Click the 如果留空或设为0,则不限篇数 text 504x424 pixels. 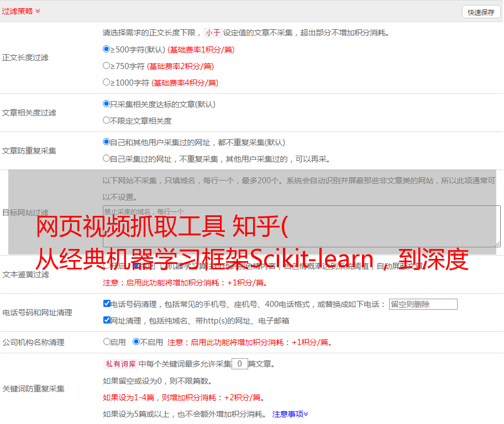(x=158, y=381)
